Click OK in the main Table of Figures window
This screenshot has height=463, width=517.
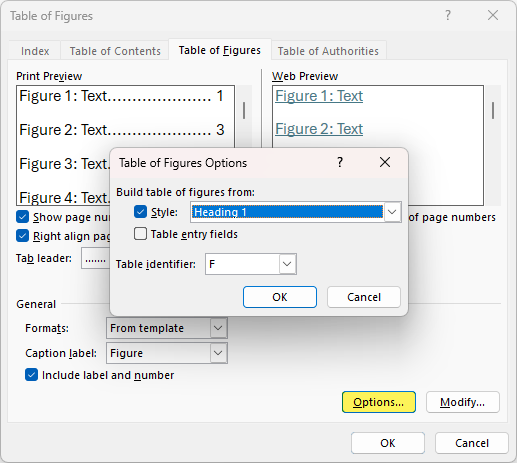(388, 443)
